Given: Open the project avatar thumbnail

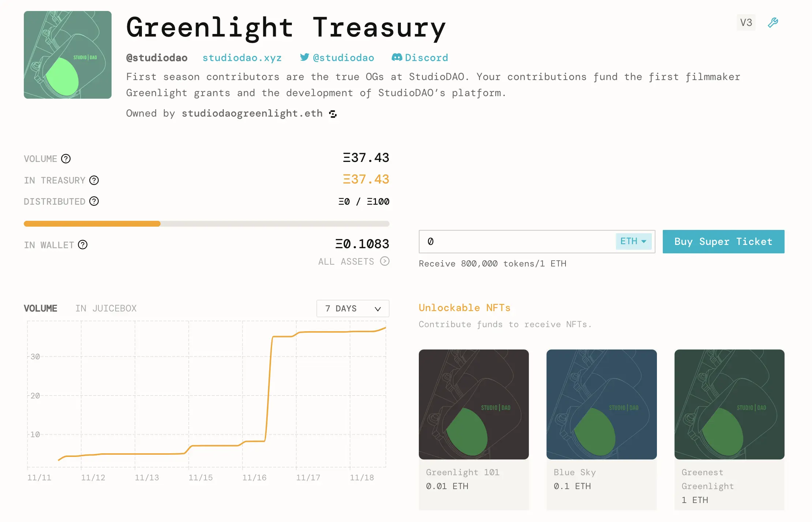Looking at the screenshot, I should coord(67,55).
